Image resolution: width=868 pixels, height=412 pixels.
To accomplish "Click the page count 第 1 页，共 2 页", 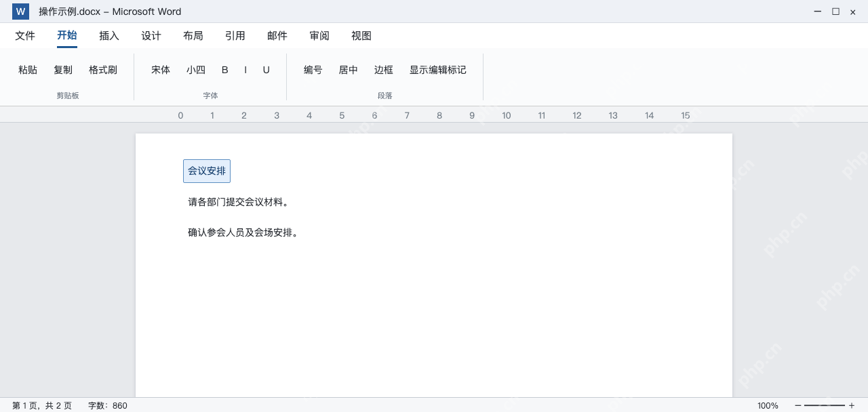I will (x=42, y=405).
